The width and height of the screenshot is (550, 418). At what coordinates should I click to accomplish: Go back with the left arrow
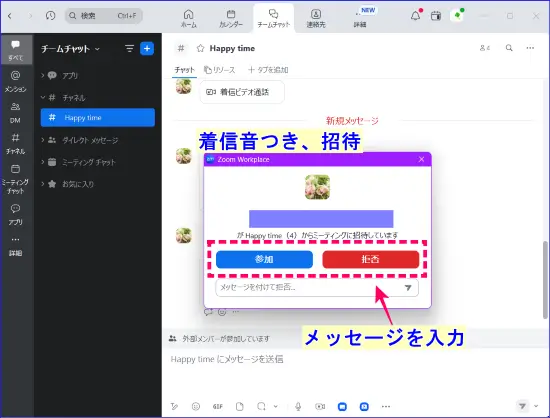tap(10, 16)
